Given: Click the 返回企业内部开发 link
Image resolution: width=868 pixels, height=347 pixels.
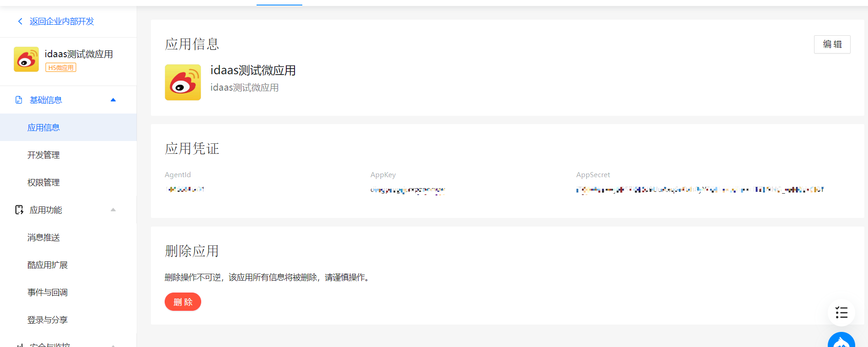Looking at the screenshot, I should pos(62,22).
